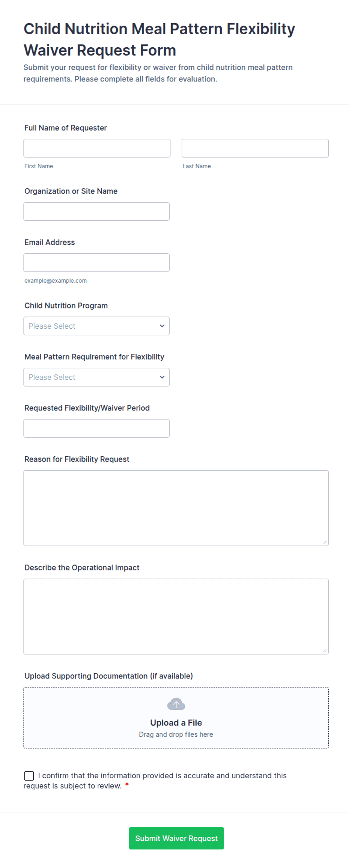Click the drag and drop files area

[x=176, y=718]
